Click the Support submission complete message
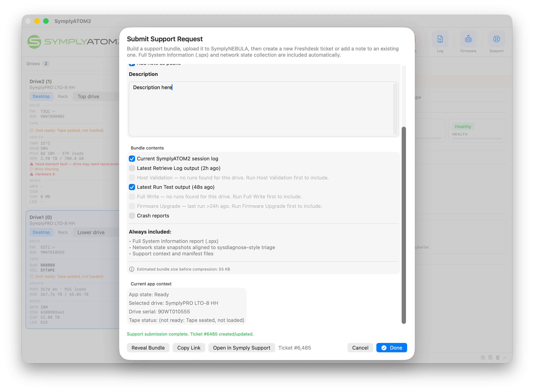This screenshot has width=534, height=392. 190,334
